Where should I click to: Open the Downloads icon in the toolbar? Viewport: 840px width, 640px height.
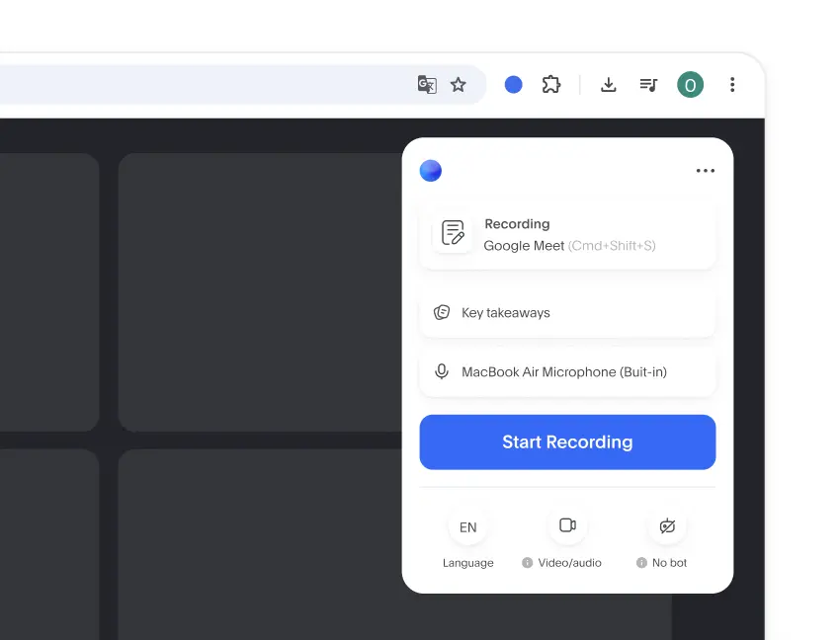tap(608, 85)
